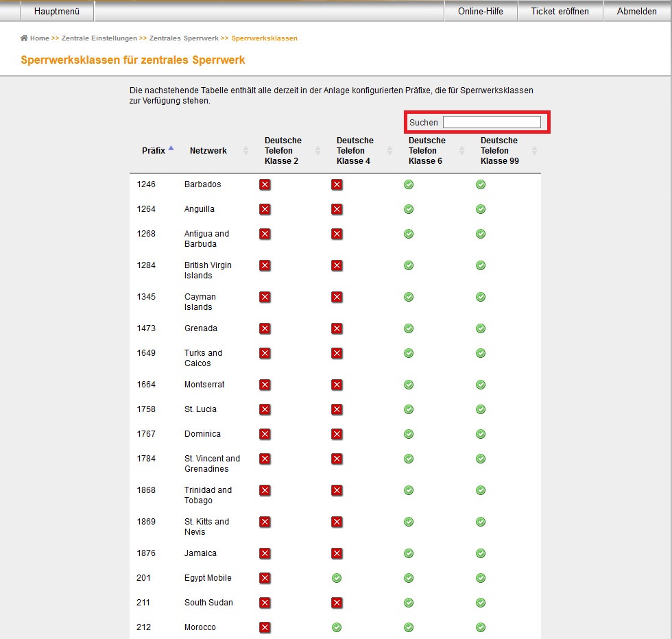Screen dimensions: 672x639
Task: Select the Egypt Mobile network cell
Action: [208, 578]
